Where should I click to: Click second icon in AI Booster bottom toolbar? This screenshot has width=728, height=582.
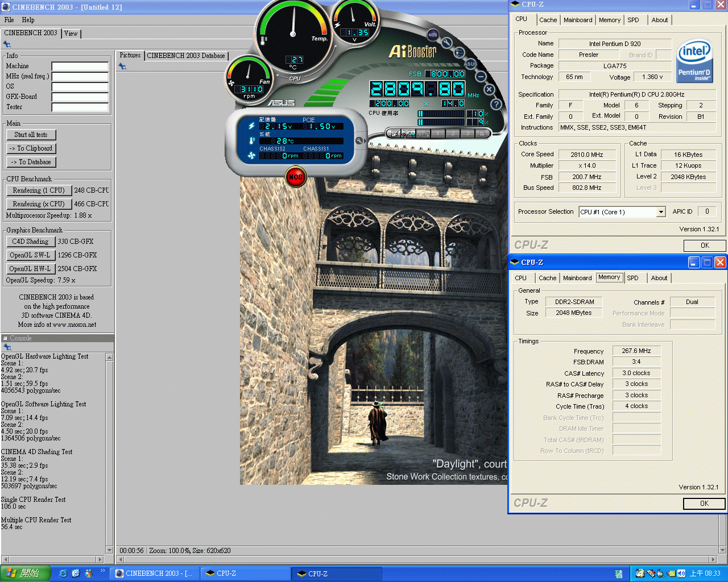pos(408,134)
